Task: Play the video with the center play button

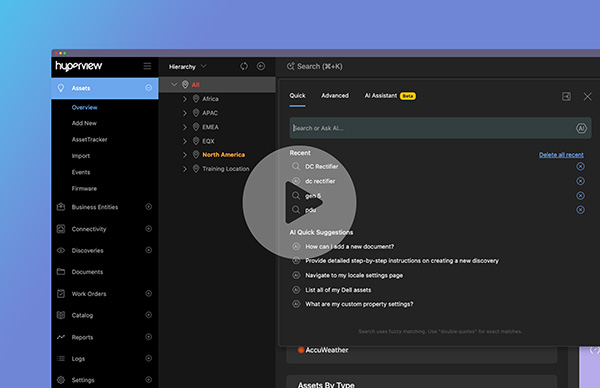Action: tap(300, 202)
